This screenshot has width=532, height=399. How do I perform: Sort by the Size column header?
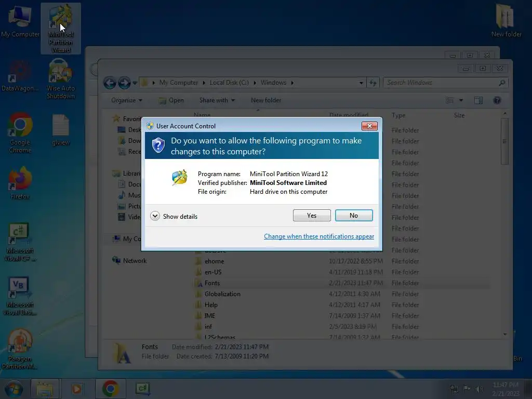(459, 115)
